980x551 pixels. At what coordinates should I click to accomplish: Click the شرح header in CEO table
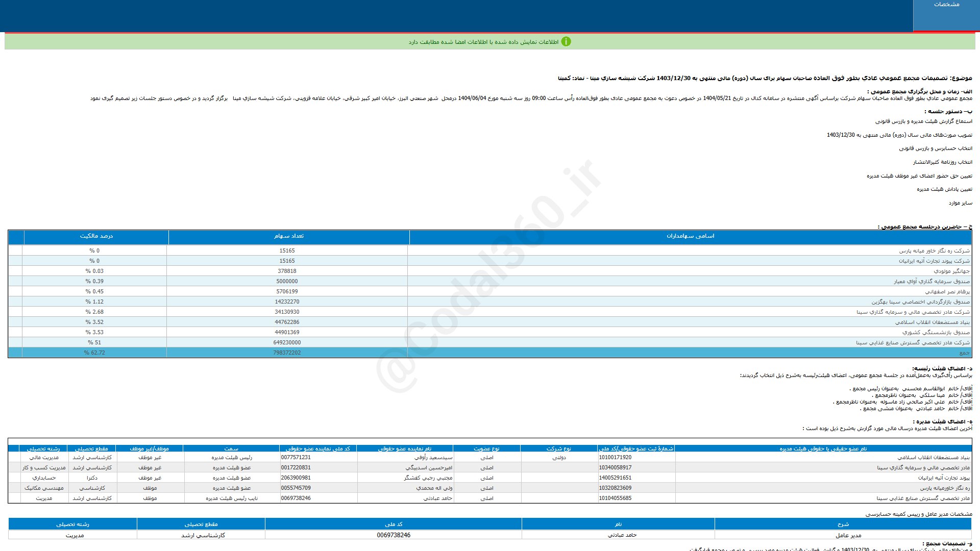(x=843, y=524)
